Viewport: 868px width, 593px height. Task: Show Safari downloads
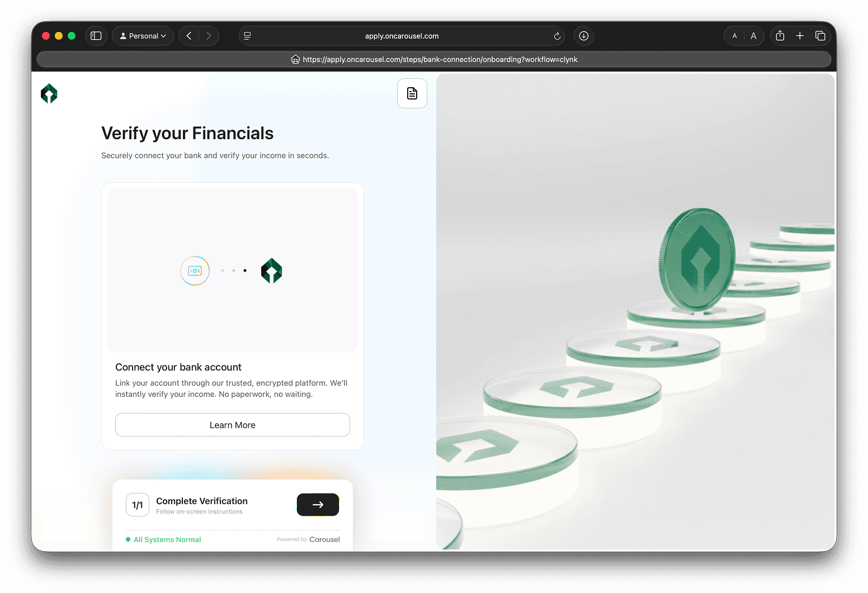pos(584,36)
